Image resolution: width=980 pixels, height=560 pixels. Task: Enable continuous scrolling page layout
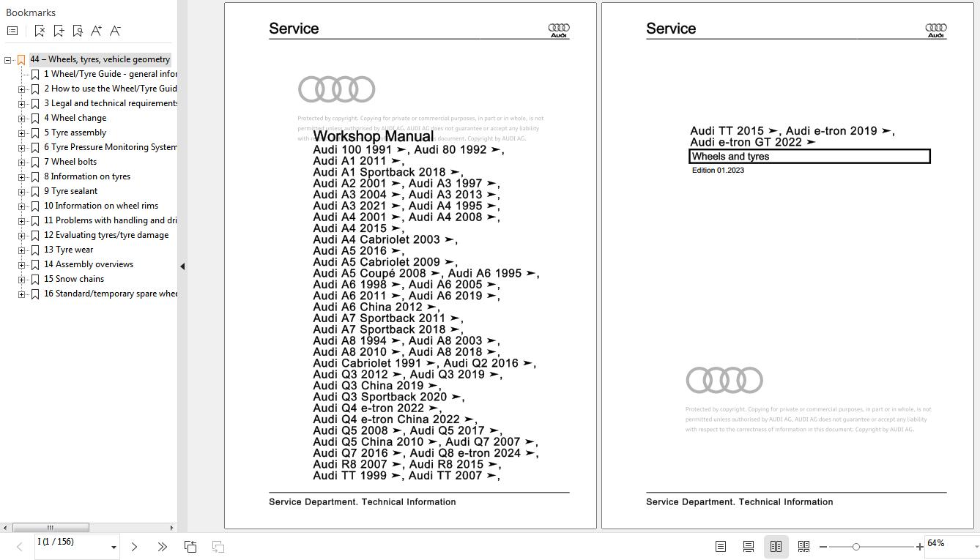[748, 546]
